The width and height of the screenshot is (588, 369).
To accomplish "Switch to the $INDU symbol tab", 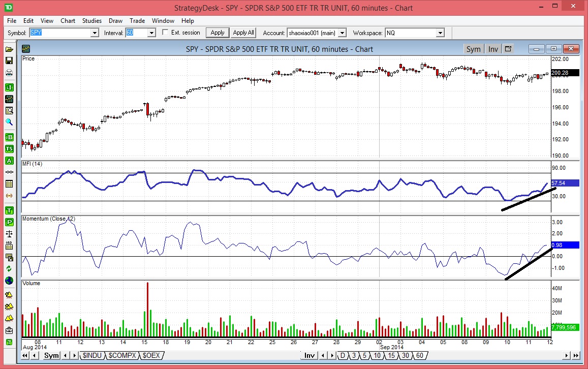I will (92, 355).
